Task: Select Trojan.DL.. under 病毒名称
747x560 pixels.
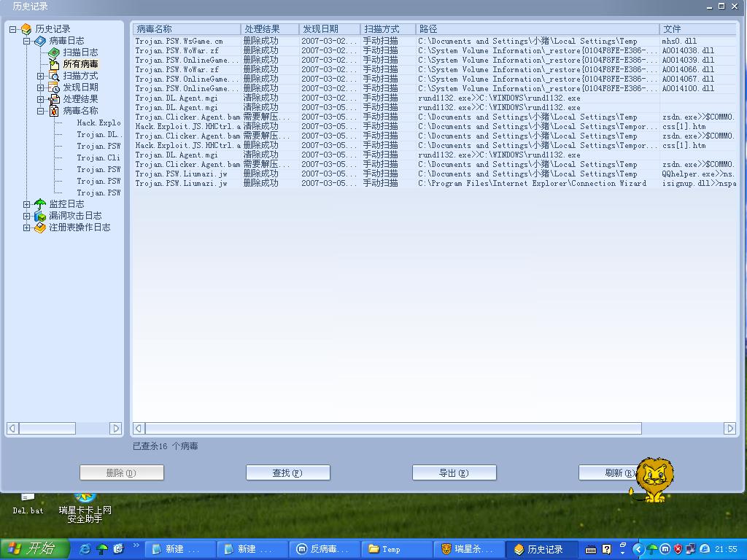Action: (99, 134)
